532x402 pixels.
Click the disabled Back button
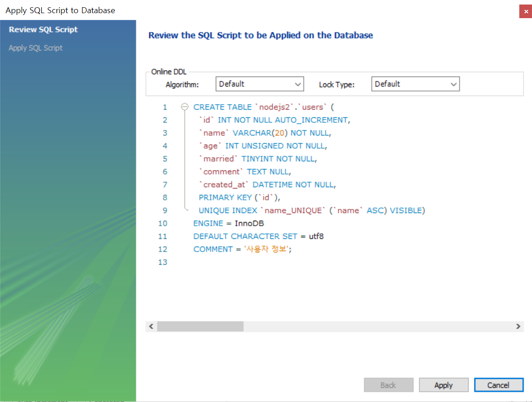click(x=389, y=385)
